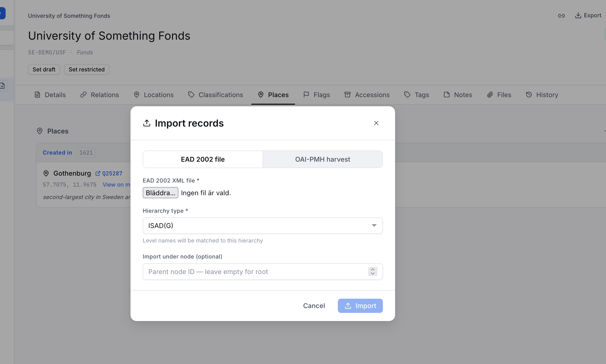
Task: Click Cancel in the import dialog
Action: click(314, 306)
